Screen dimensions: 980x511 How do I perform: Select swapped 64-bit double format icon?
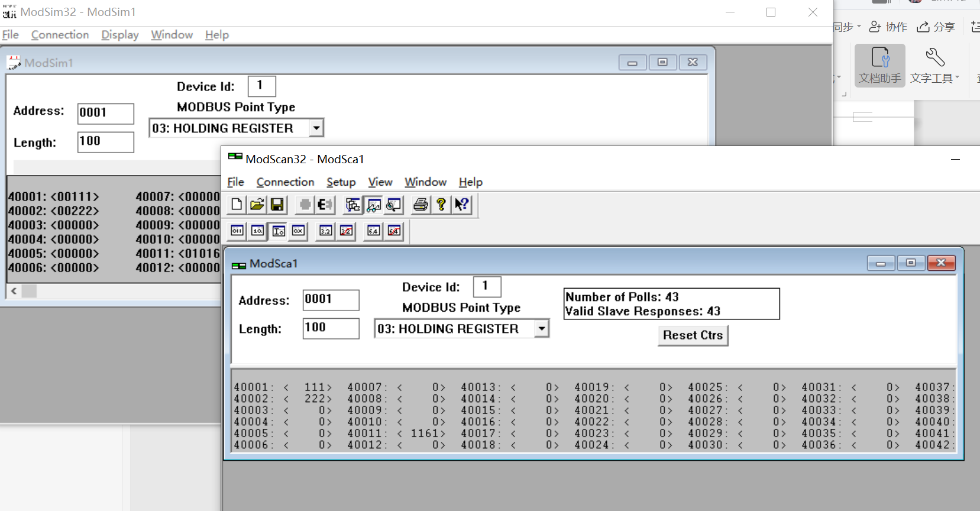click(x=394, y=231)
